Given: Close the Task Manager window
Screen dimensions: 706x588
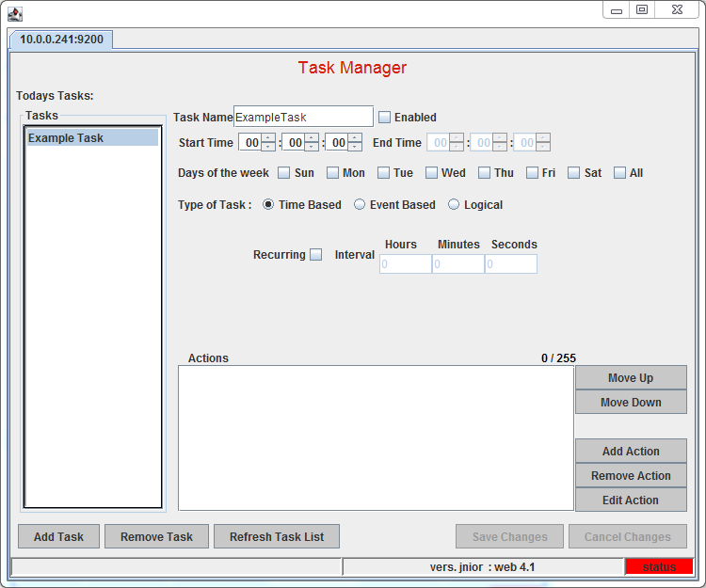Looking at the screenshot, I should pos(677,10).
